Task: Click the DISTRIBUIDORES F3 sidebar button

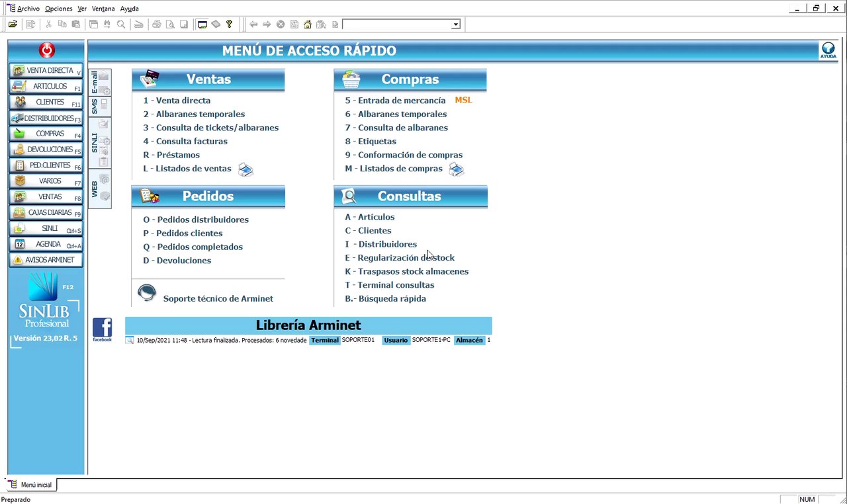Action: (46, 118)
